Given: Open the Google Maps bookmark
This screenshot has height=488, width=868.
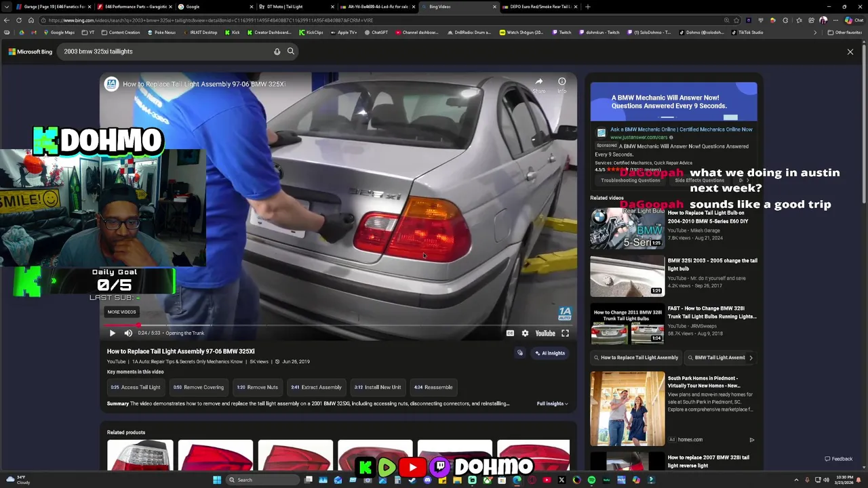Looking at the screenshot, I should point(60,33).
